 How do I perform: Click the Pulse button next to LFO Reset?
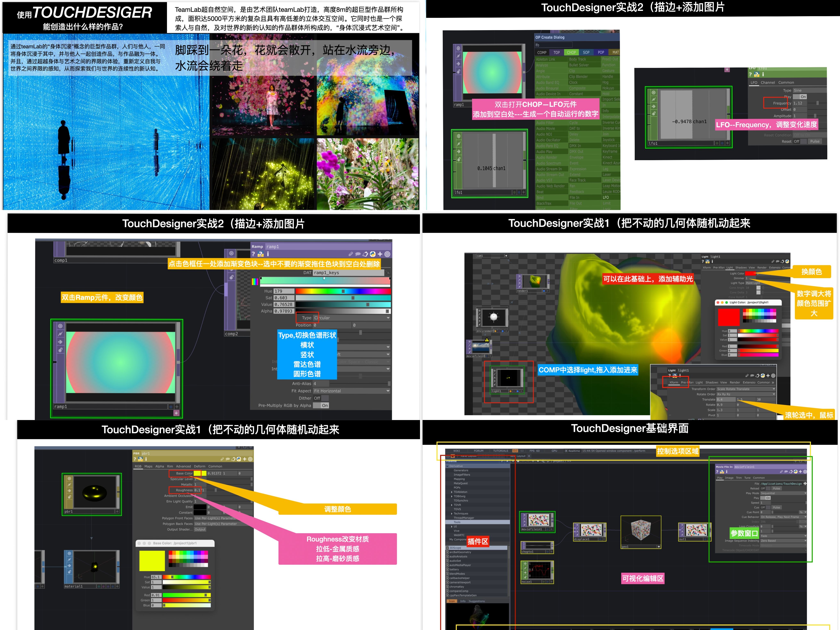pyautogui.click(x=815, y=141)
